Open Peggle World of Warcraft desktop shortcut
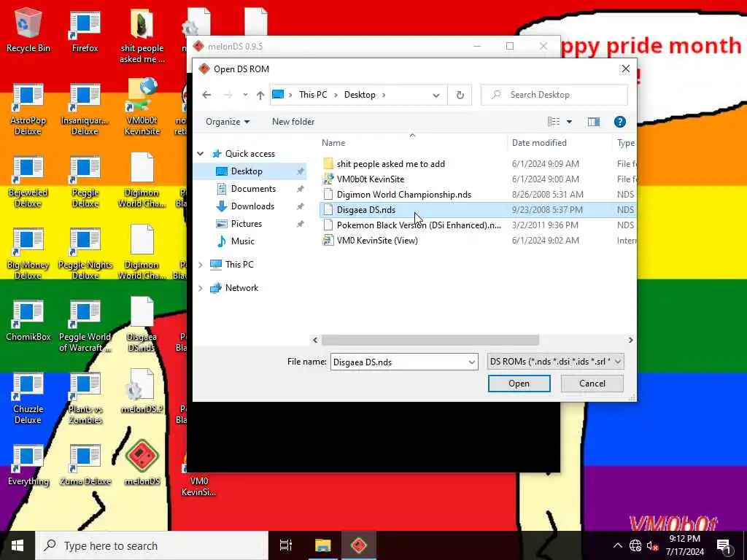Image resolution: width=747 pixels, height=560 pixels. [85, 327]
